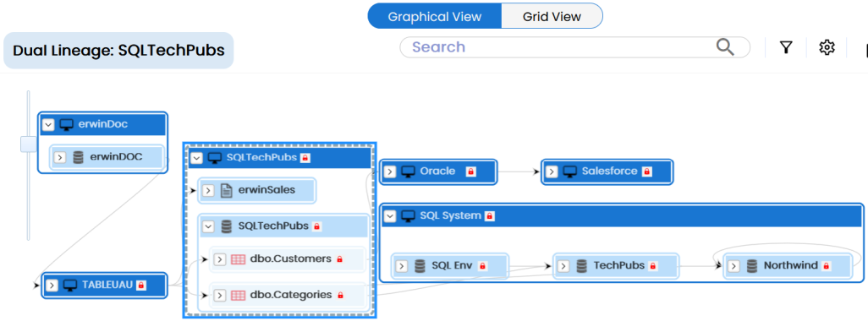This screenshot has width=868, height=321.
Task: Expand the SQL Env environment node
Action: point(402,266)
